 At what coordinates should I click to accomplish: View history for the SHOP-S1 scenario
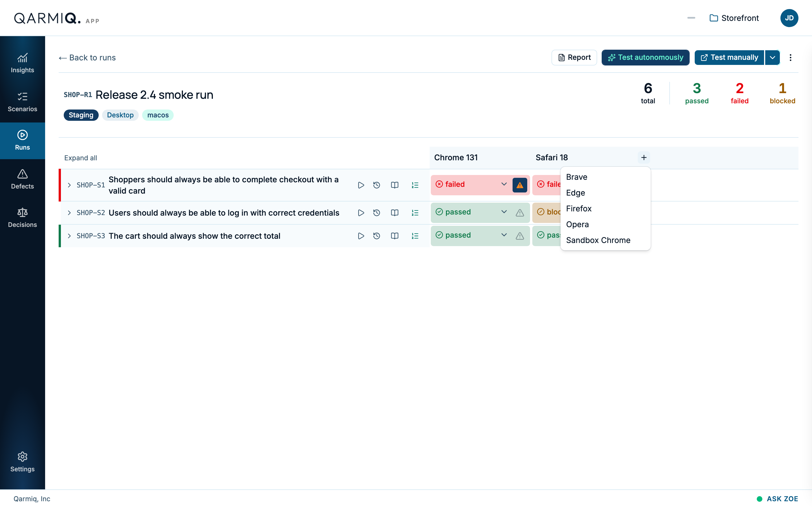point(376,185)
